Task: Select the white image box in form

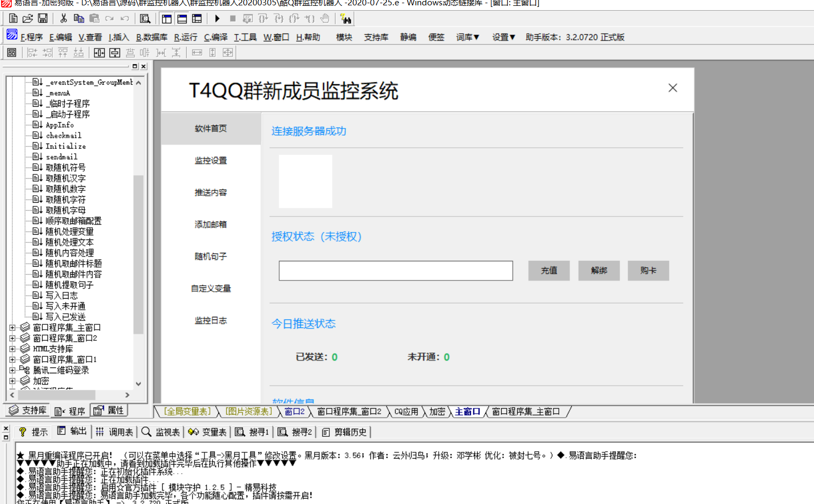Action: pos(305,181)
